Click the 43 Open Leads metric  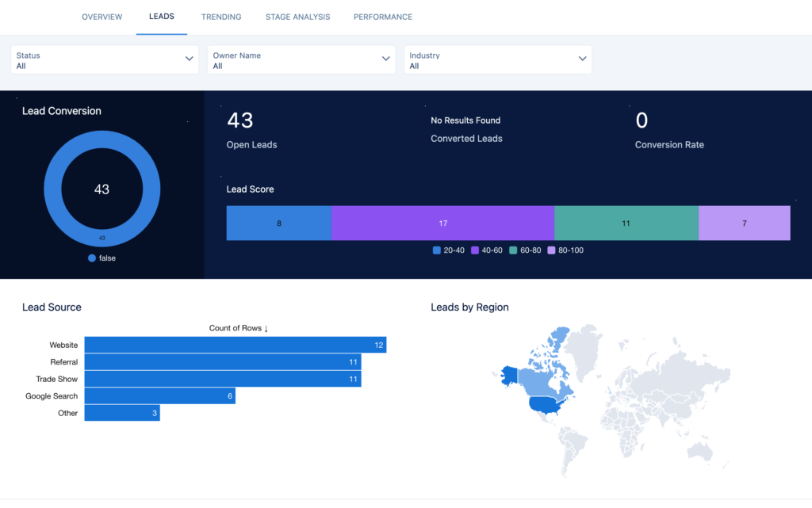(240, 120)
